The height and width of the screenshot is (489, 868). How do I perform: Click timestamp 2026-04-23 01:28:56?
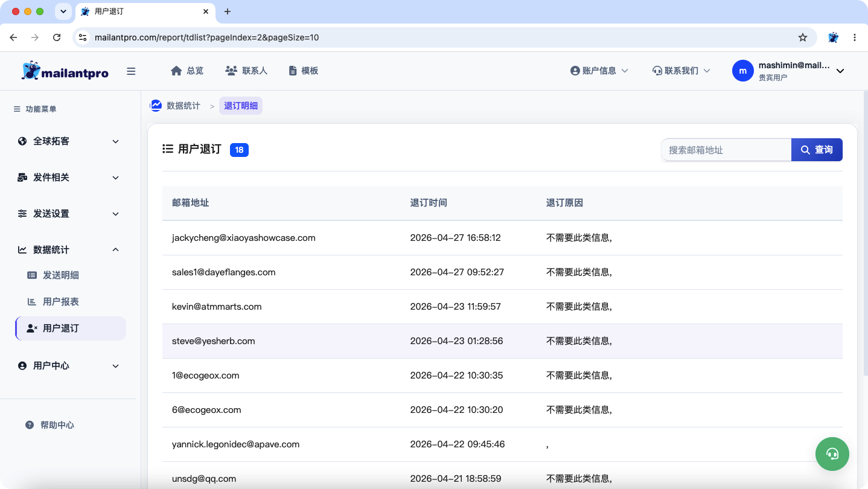pos(456,341)
